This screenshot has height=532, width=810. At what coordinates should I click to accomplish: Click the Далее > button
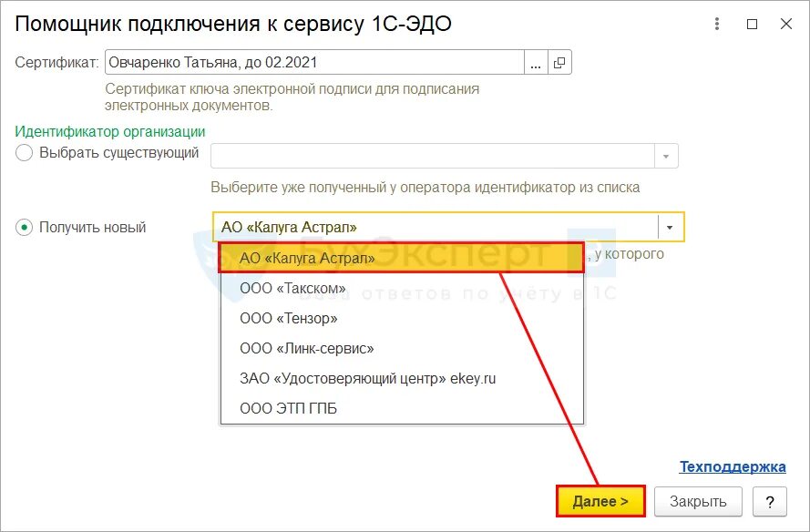click(600, 501)
